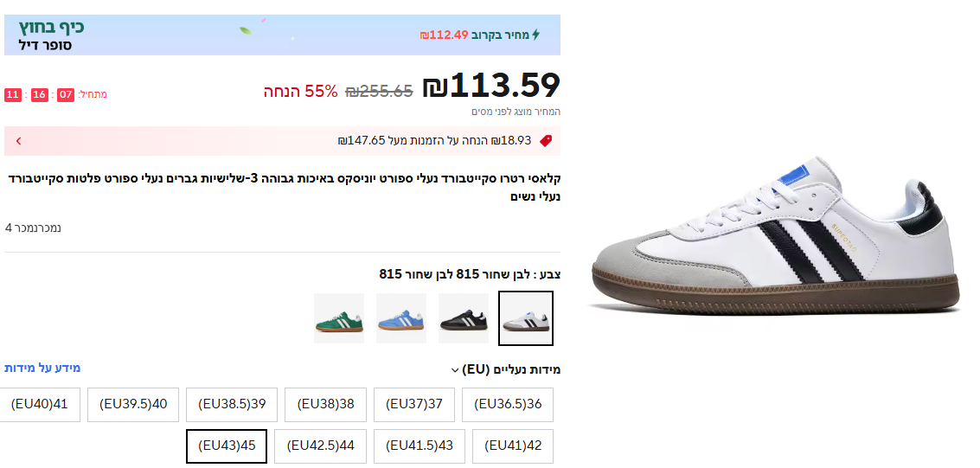Toggle selected size (EU43)45

(227, 446)
